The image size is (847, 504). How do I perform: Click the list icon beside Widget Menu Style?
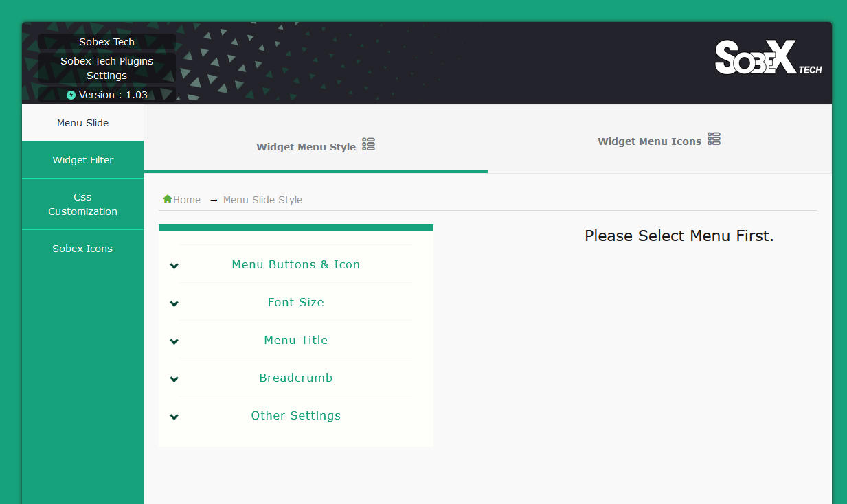369,144
